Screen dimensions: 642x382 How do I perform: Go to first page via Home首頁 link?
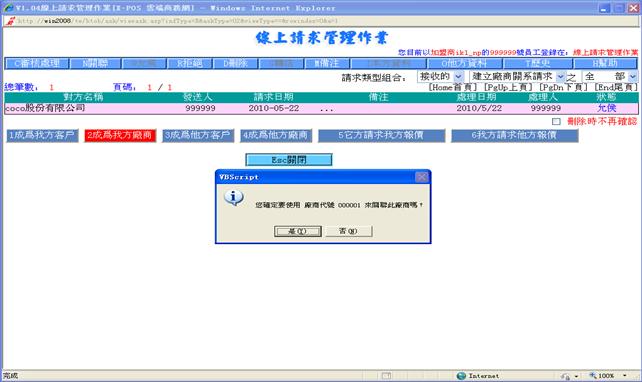coord(452,87)
